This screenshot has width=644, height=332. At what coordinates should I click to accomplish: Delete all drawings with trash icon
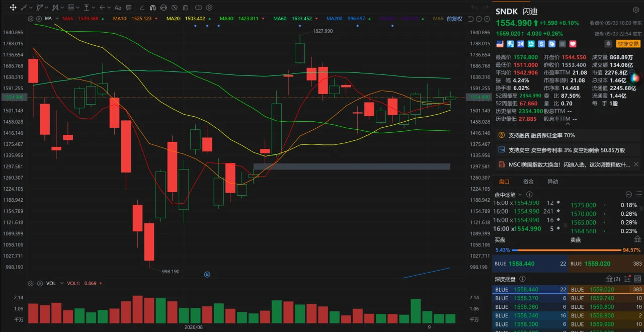(185, 8)
